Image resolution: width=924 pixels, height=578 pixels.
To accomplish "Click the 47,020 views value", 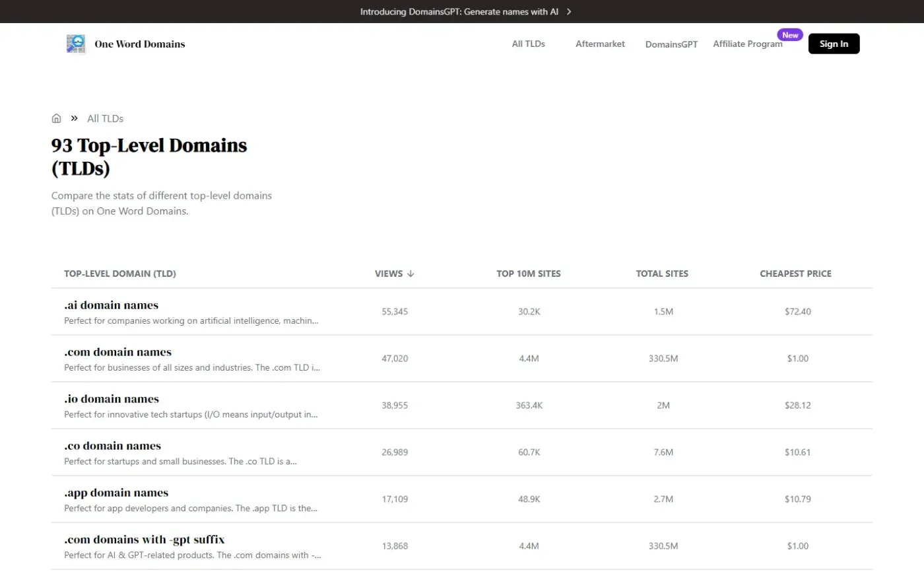I will tap(395, 359).
